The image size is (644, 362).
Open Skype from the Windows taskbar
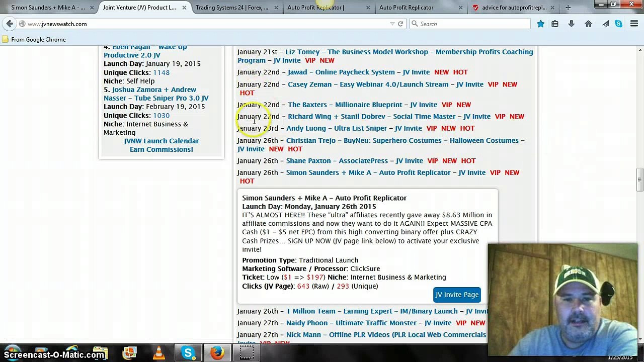click(188, 353)
